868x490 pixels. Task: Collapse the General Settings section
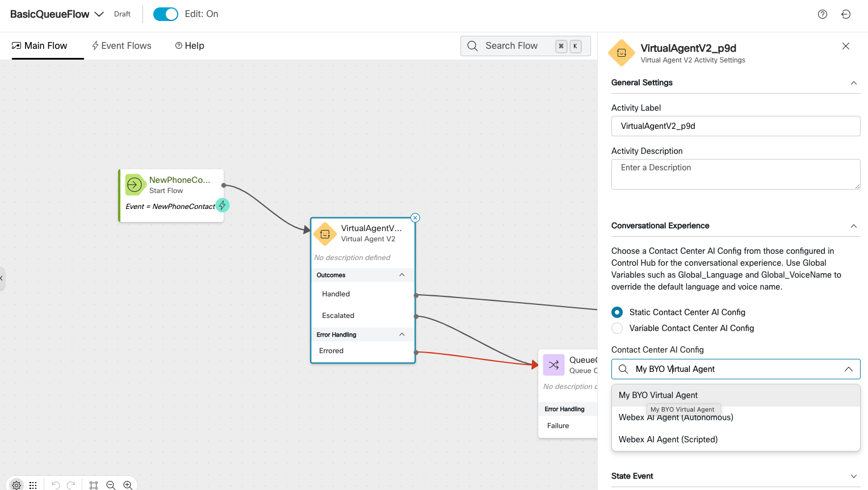tap(853, 83)
